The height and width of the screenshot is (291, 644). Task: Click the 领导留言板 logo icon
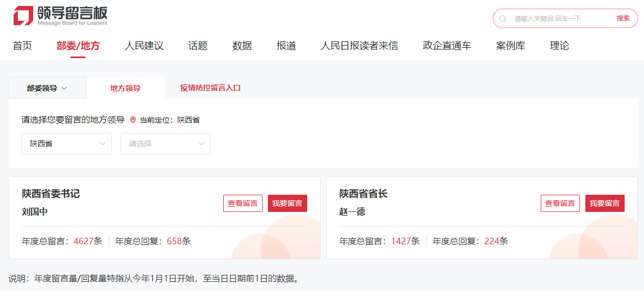tap(23, 16)
